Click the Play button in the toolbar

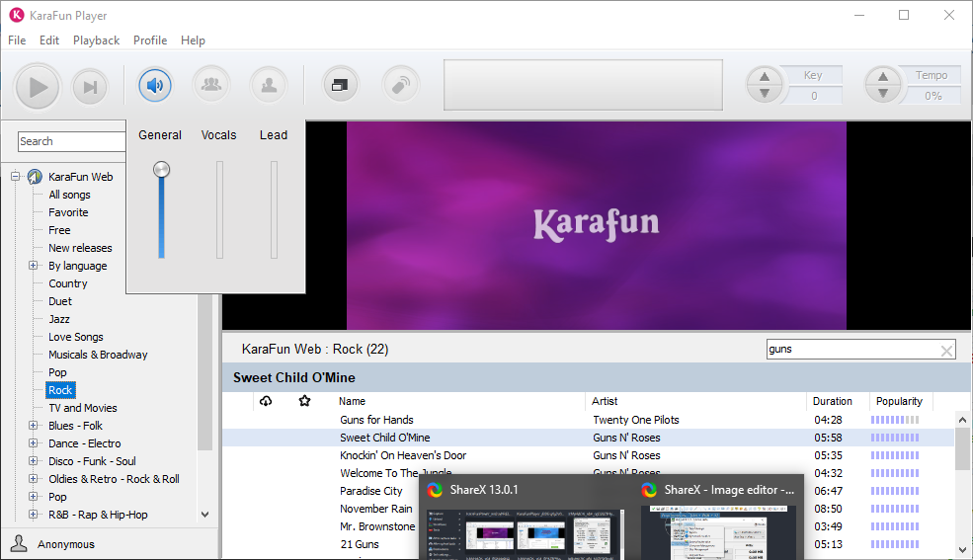(38, 87)
